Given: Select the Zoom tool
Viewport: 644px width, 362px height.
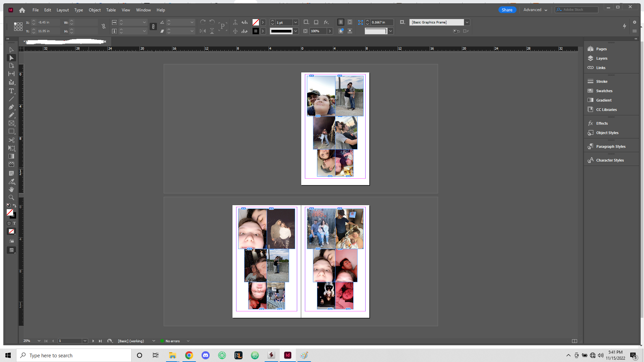Looking at the screenshot, I should pyautogui.click(x=11, y=197).
